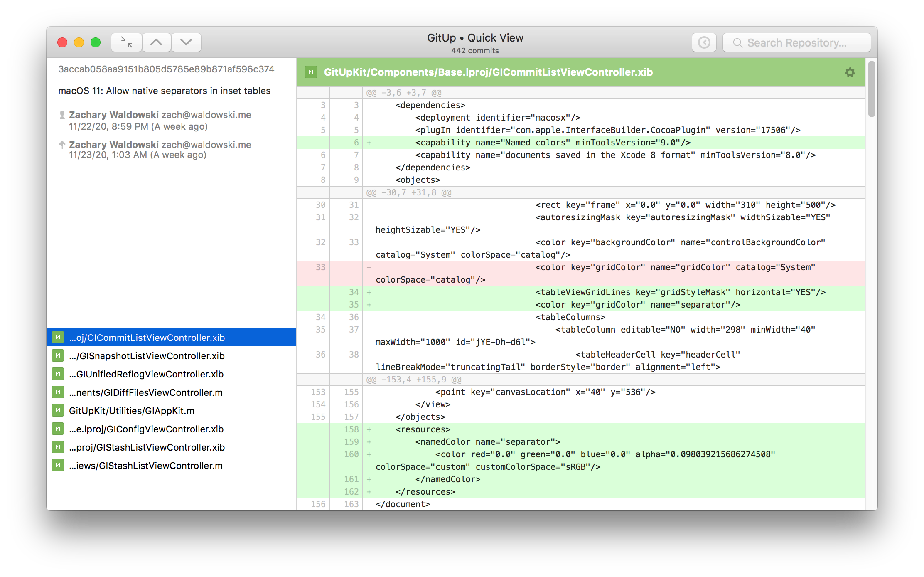Select GIConfigViewController.xib in the list
This screenshot has height=577, width=924.
pyautogui.click(x=146, y=429)
